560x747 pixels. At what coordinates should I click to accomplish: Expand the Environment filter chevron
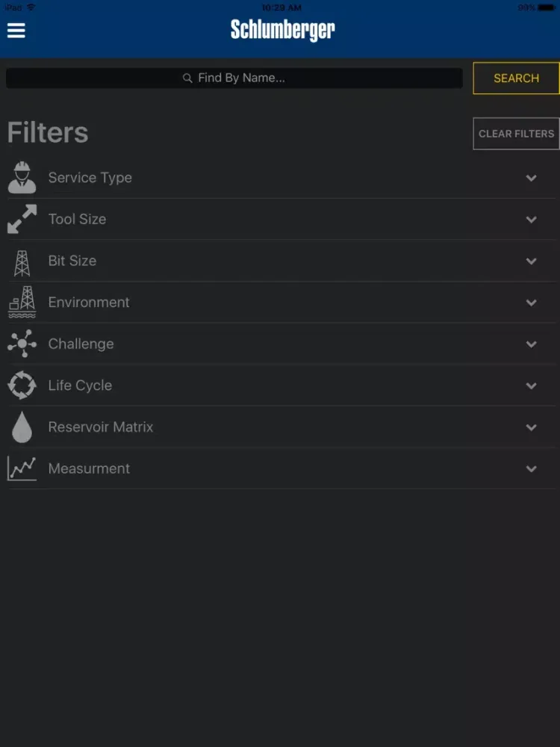531,303
